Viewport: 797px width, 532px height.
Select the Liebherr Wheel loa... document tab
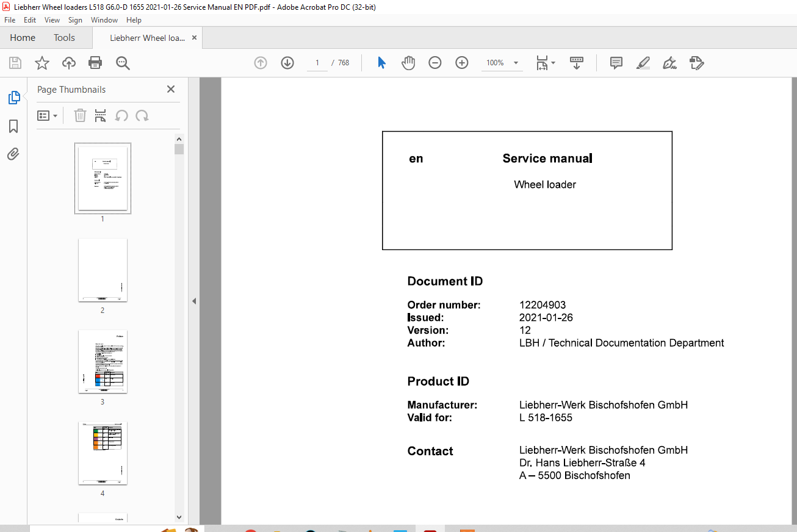(x=147, y=38)
